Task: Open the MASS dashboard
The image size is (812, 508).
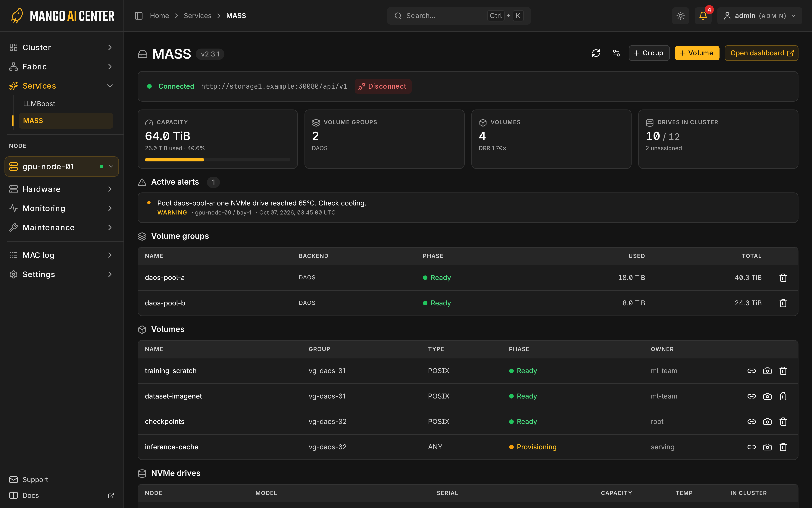Action: [761, 53]
